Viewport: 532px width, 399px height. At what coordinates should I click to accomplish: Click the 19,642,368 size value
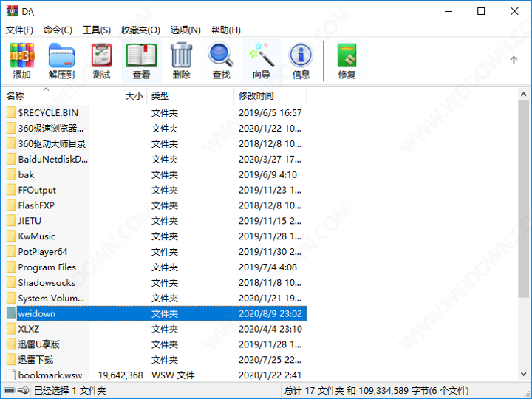[120, 375]
